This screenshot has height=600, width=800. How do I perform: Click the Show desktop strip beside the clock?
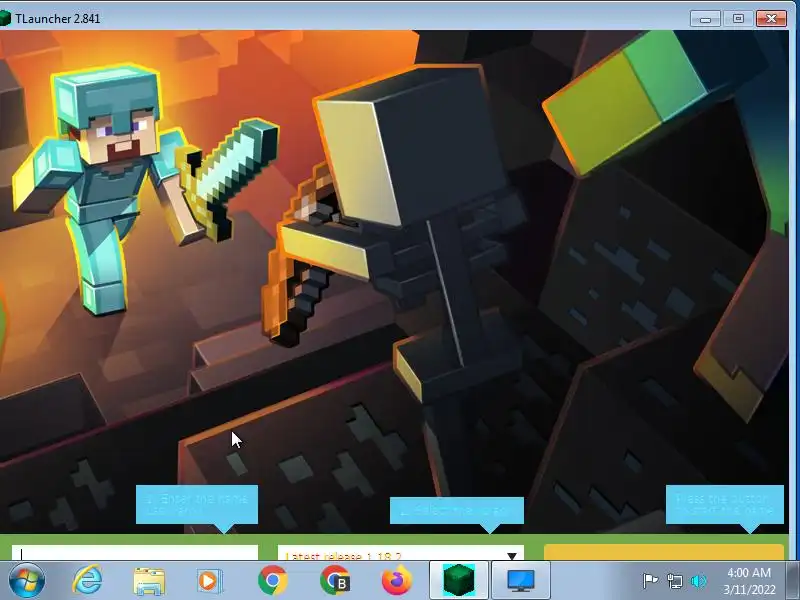795,581
